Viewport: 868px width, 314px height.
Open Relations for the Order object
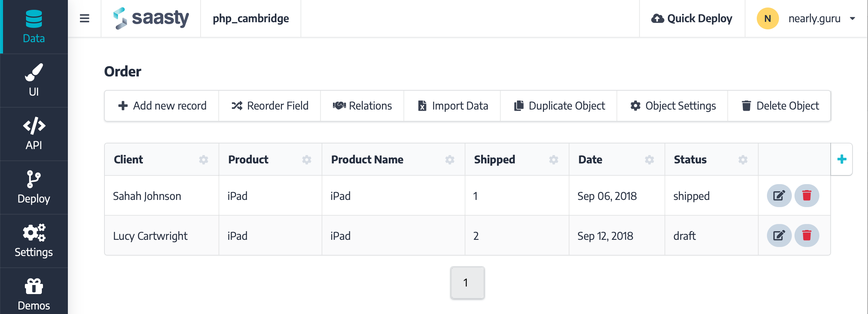[362, 106]
